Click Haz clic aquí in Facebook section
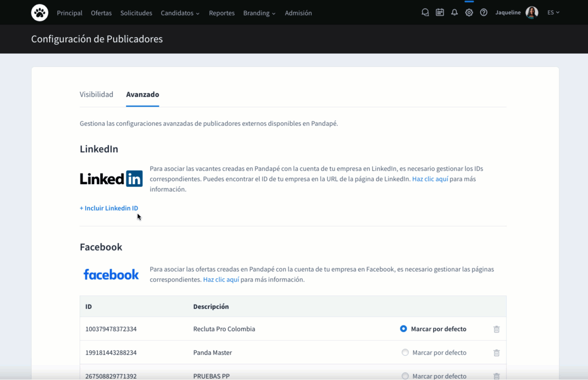This screenshot has width=588, height=380. point(221,279)
